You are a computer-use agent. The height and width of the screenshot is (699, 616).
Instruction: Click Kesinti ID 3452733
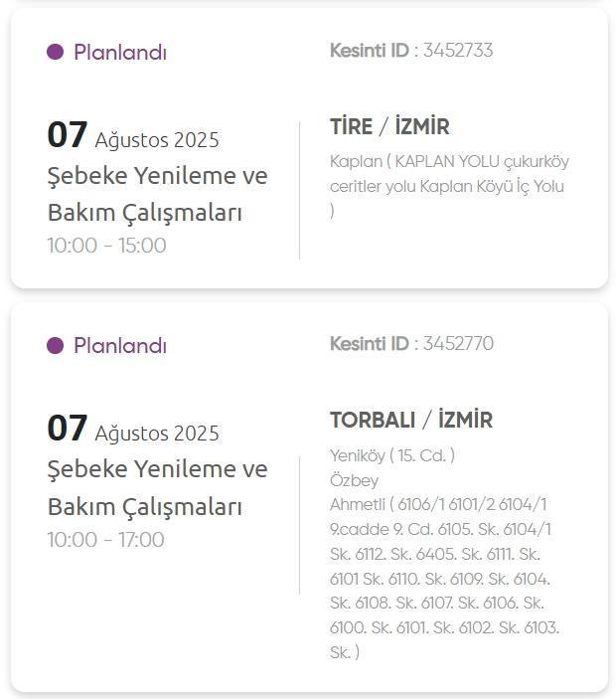pos(410,50)
